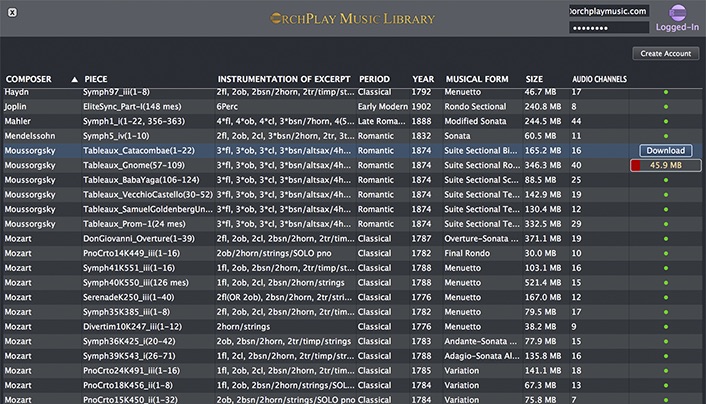The image size is (706, 404).
Task: Sort by COMPOSER column header
Action: 28,79
